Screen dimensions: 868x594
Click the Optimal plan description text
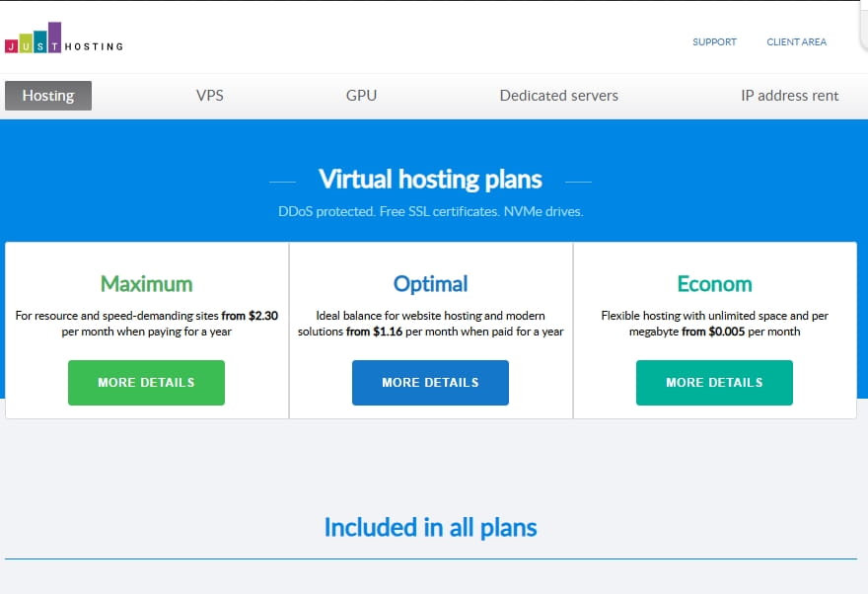pyautogui.click(x=430, y=324)
